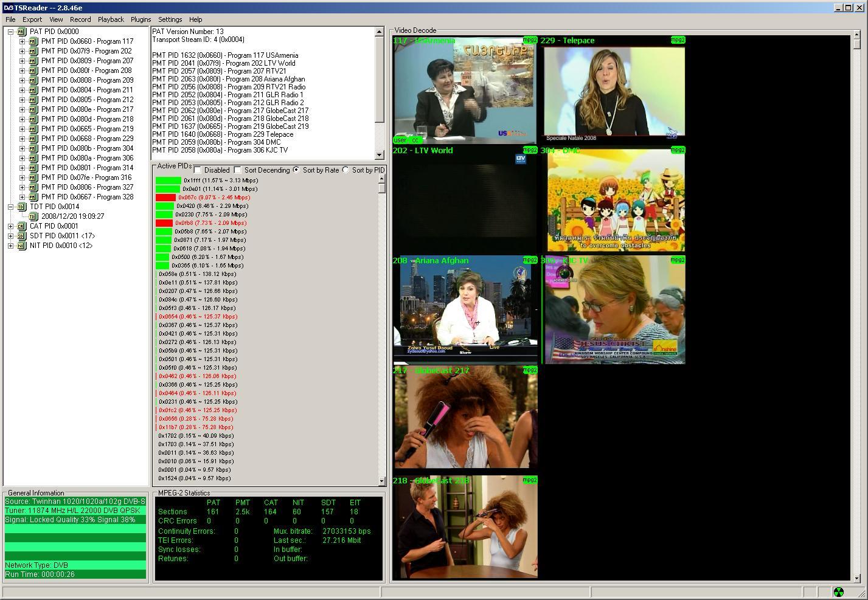Click the PMT icon beside Program 208

33,71
